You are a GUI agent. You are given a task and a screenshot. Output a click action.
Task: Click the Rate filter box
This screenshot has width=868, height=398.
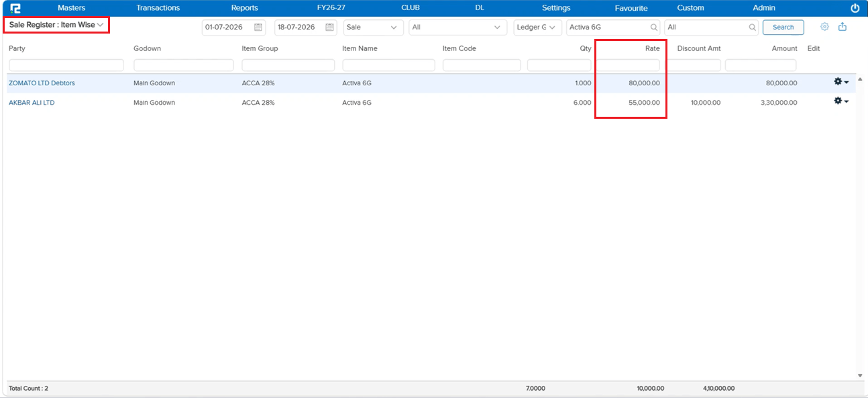tap(629, 65)
